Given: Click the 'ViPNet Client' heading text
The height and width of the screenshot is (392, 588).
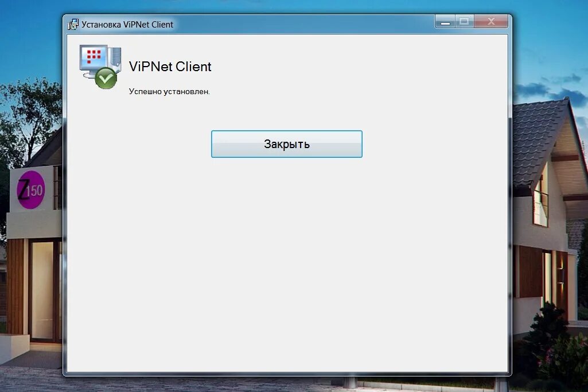Looking at the screenshot, I should tap(170, 67).
